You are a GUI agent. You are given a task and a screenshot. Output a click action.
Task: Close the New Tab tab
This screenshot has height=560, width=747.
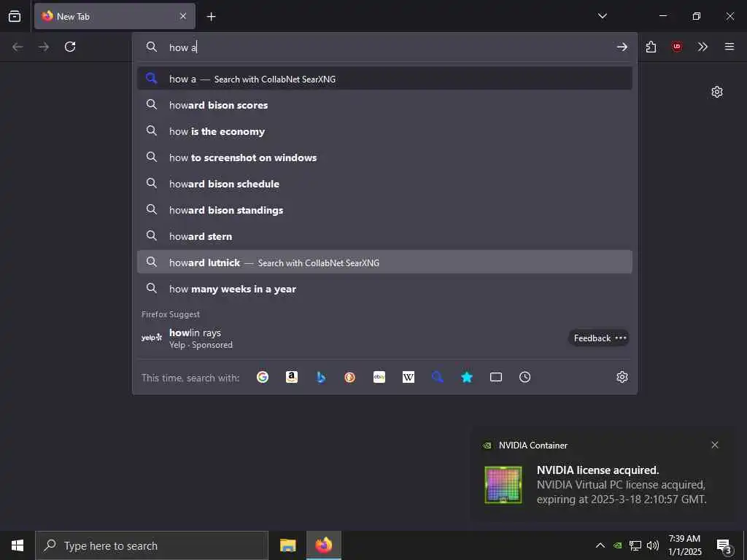point(183,16)
